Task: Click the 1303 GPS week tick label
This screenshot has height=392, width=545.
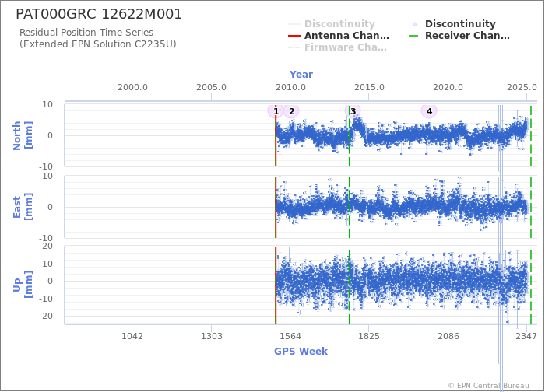Action: pos(212,336)
